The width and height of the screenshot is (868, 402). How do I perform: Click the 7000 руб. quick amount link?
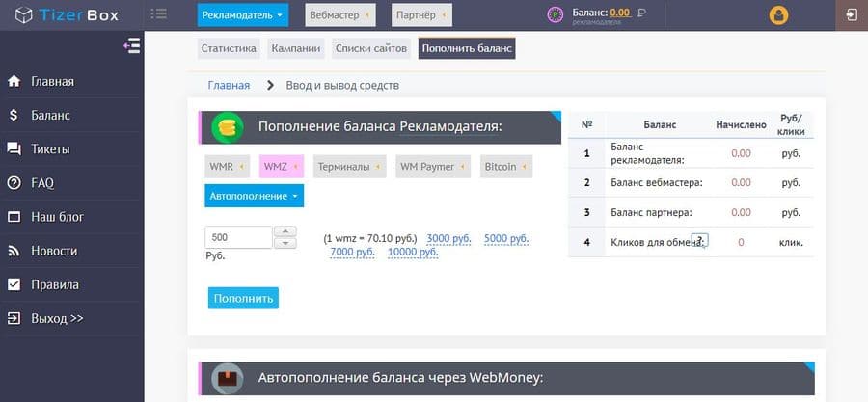coord(353,253)
